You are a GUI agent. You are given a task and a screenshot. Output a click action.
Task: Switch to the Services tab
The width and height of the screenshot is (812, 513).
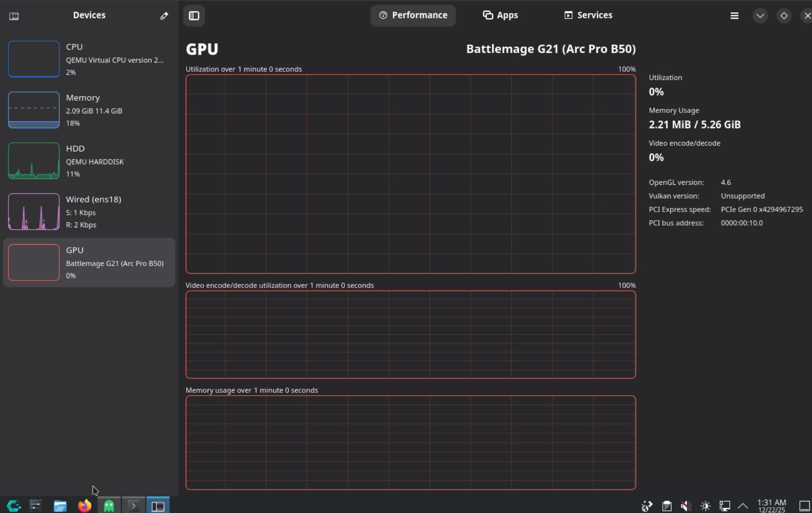click(x=588, y=15)
